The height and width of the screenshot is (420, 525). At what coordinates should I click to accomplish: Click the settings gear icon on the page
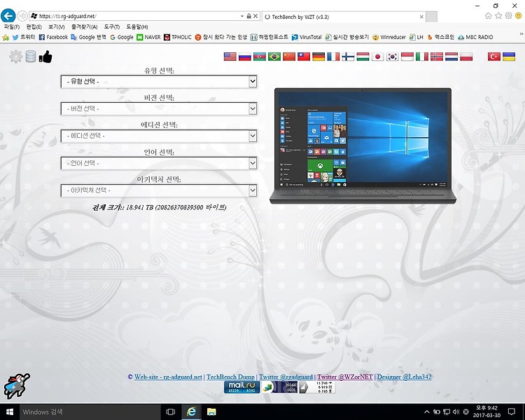click(15, 57)
